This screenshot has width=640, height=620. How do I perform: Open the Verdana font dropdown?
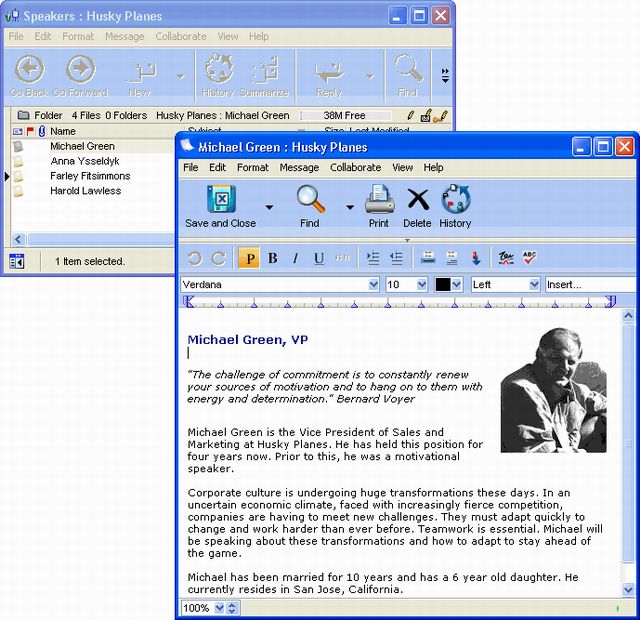pyautogui.click(x=373, y=284)
